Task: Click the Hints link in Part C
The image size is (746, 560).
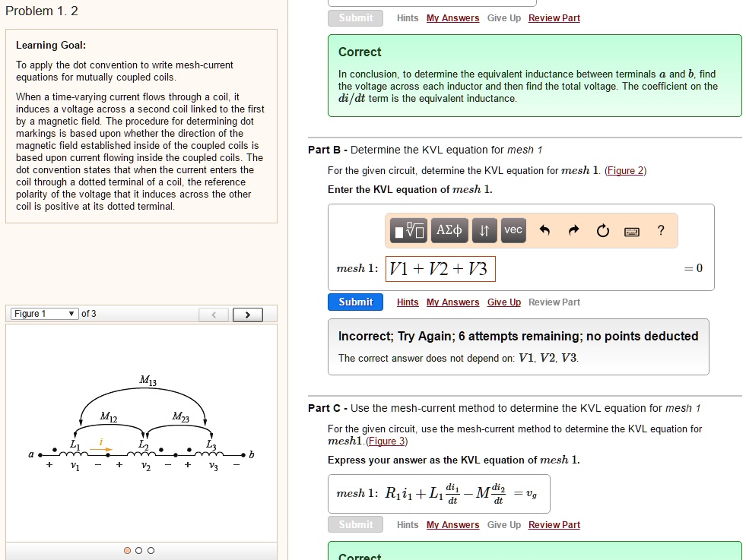Action: 407,524
